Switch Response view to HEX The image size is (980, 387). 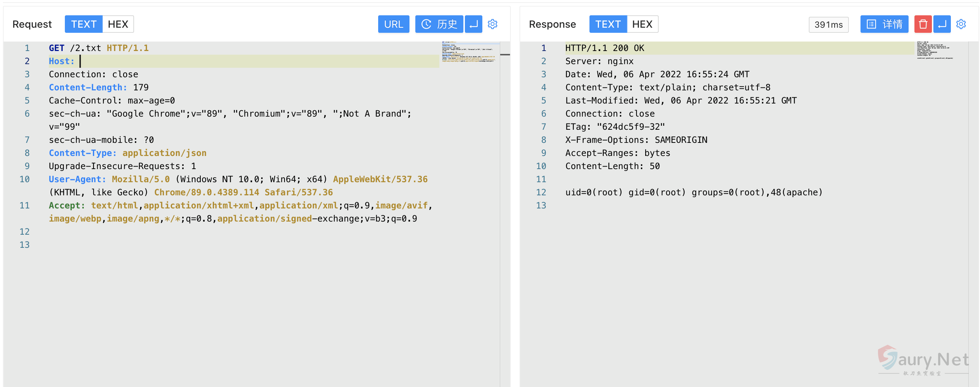[642, 24]
